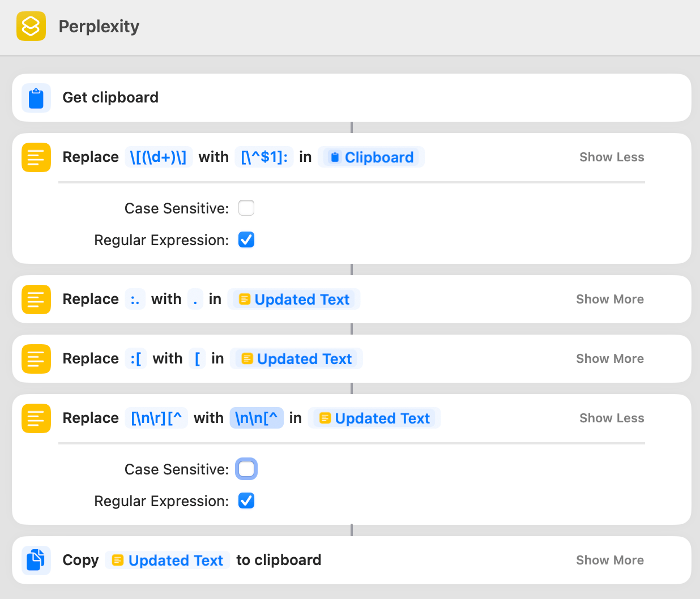700x599 pixels.
Task: Expand the ':.' Replace action with Show More
Action: [x=609, y=299]
